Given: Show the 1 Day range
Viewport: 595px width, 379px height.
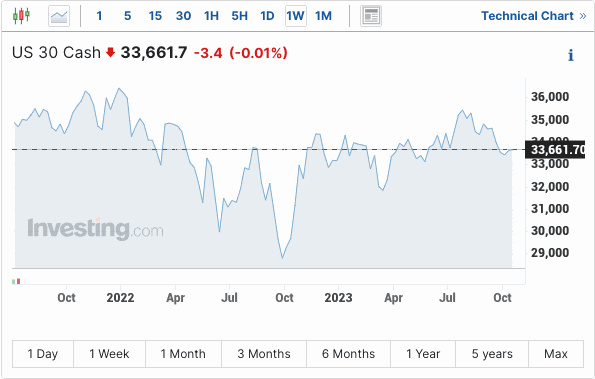Looking at the screenshot, I should point(43,354).
